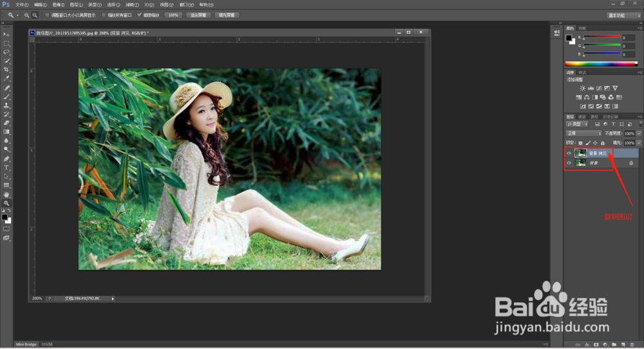Select the Quick Selection tool
The width and height of the screenshot is (644, 349).
pos(6,61)
